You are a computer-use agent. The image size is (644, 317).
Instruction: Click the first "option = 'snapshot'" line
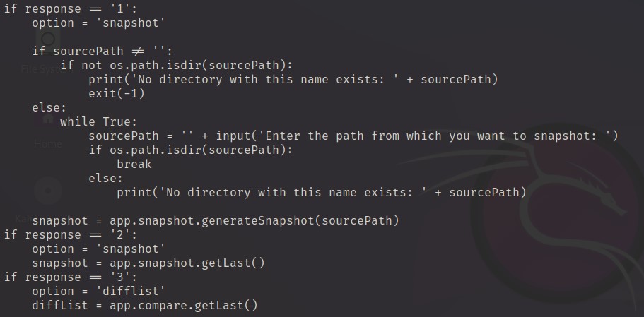98,23
